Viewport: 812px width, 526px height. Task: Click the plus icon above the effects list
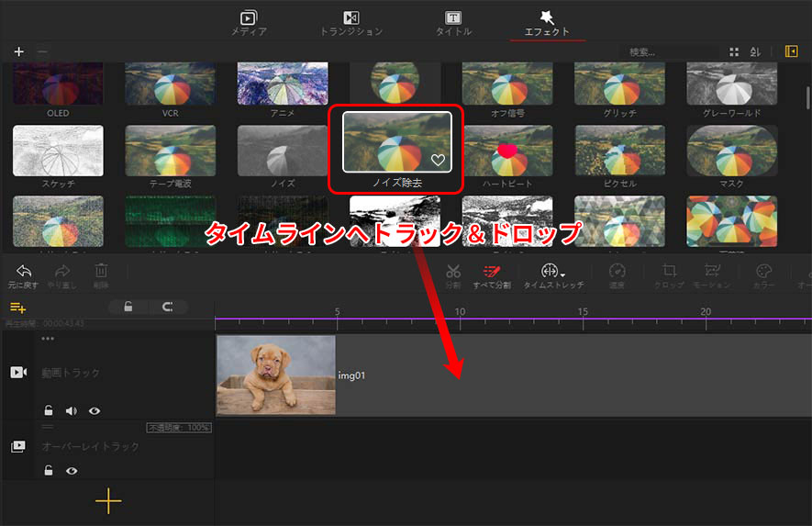[19, 51]
